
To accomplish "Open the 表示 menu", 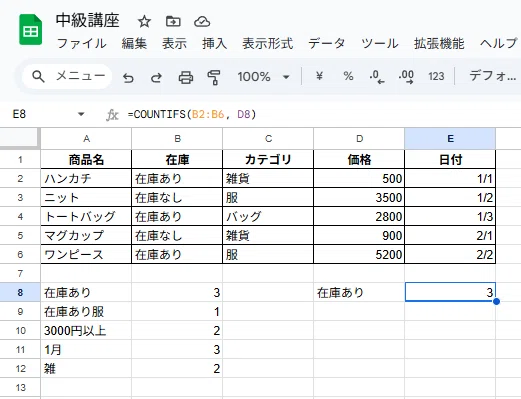I will [174, 44].
